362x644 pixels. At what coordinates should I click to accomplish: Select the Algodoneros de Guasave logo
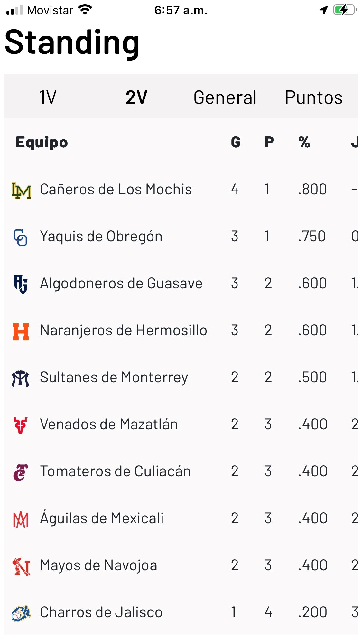(21, 284)
